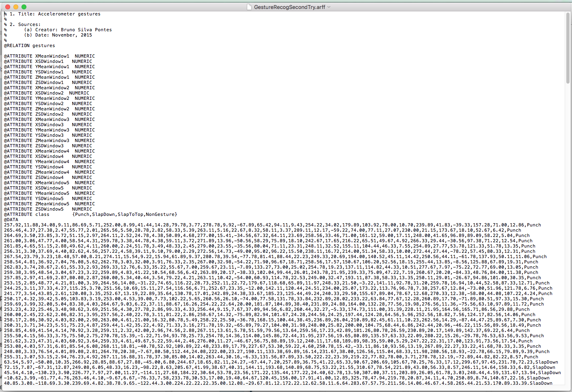Click the YSDWindow5 attribute name
572x392 pixels.
point(49,198)
